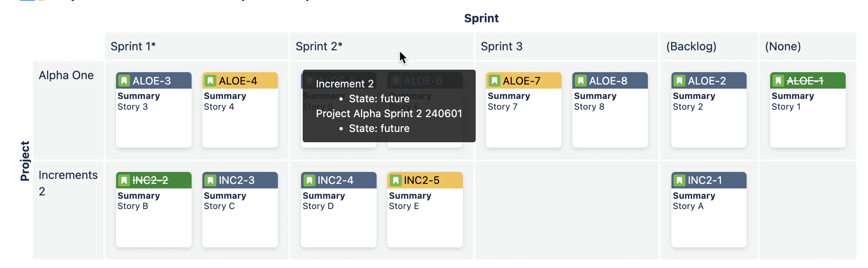Open the INC2-3 issue key link
The height and width of the screenshot is (268, 868).
(237, 180)
